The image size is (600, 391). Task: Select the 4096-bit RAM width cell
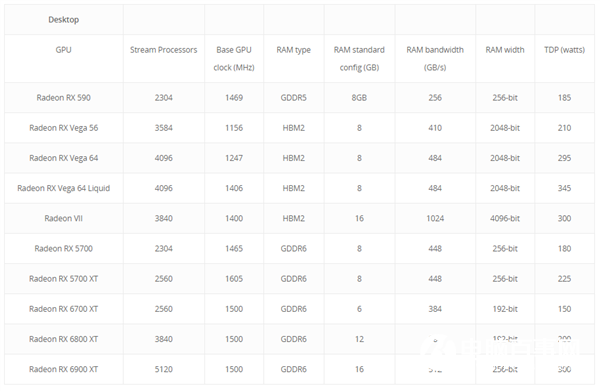pos(505,218)
